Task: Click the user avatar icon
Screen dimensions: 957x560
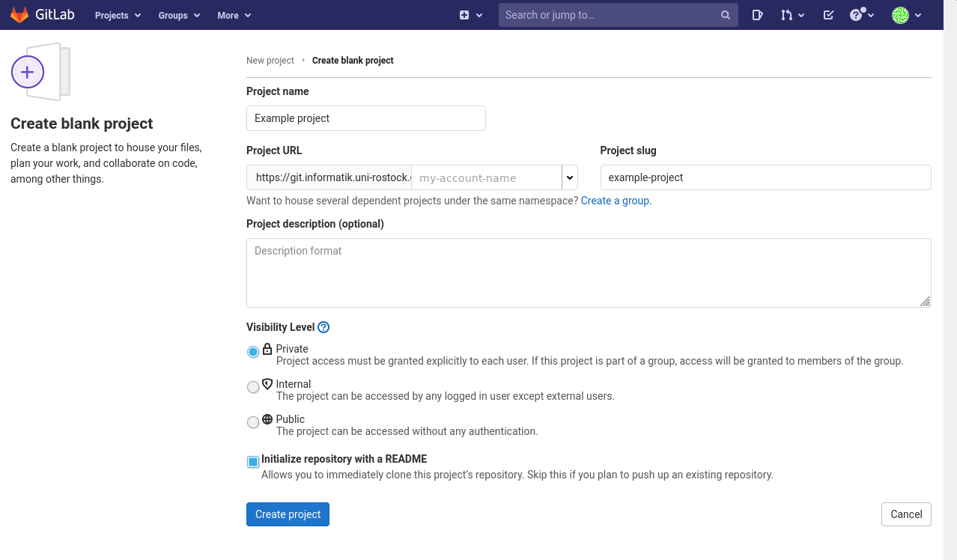Action: coord(900,15)
